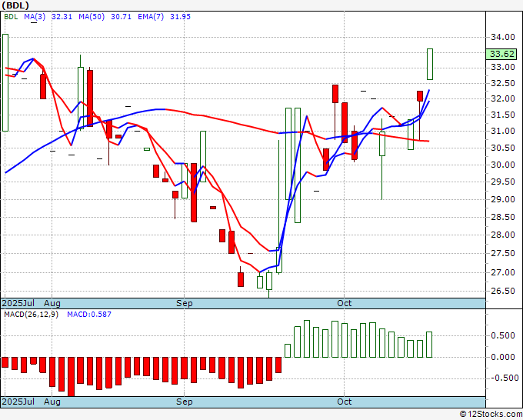Click the last green MACD histogram bar
The height and width of the screenshot is (420, 523).
(429, 345)
